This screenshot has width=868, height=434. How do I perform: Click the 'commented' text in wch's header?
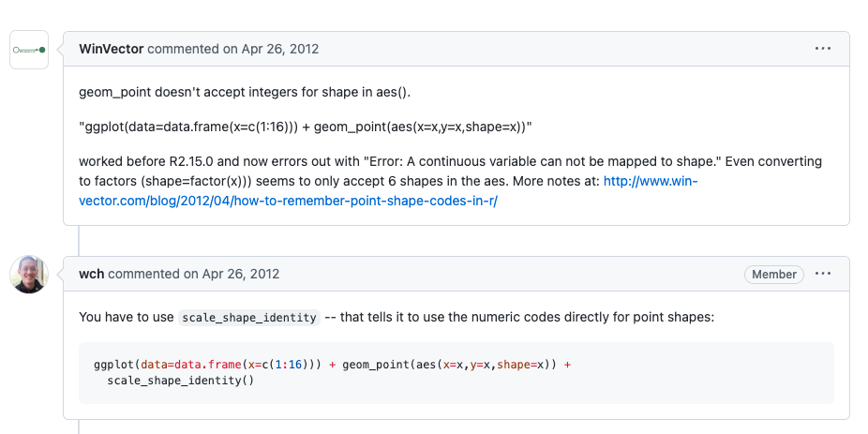click(x=144, y=274)
